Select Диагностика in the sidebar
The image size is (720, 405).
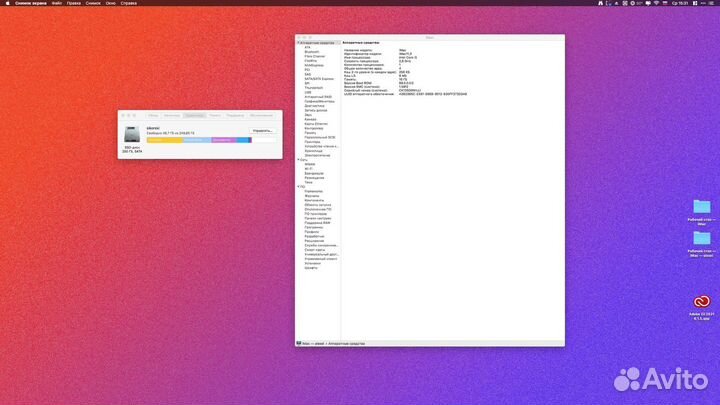point(314,106)
